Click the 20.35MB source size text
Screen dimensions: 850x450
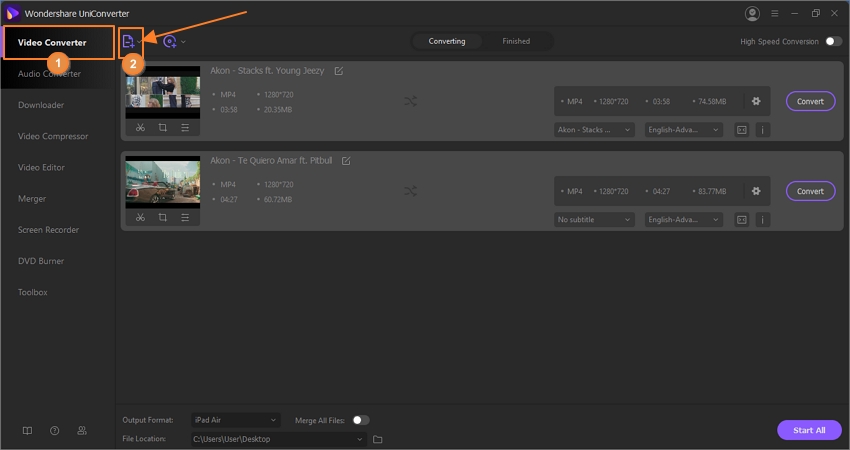[278, 110]
